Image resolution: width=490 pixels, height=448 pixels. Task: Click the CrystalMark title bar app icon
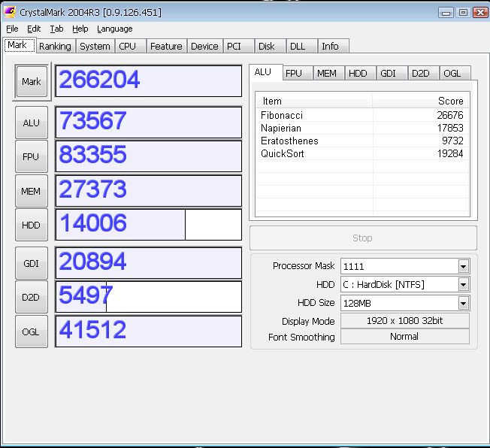9,12
